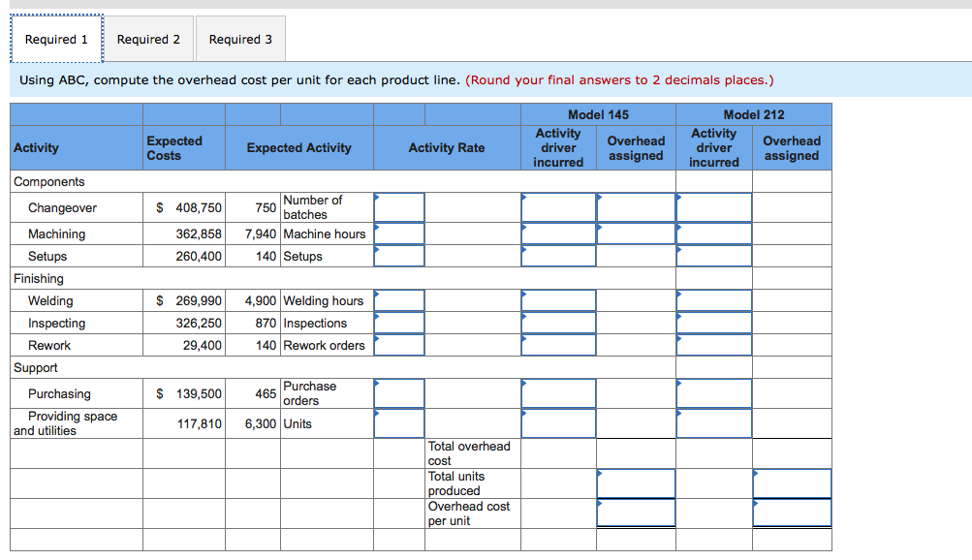This screenshot has height=560, width=972.
Task: Click the Finishing section row label
Action: [x=39, y=278]
